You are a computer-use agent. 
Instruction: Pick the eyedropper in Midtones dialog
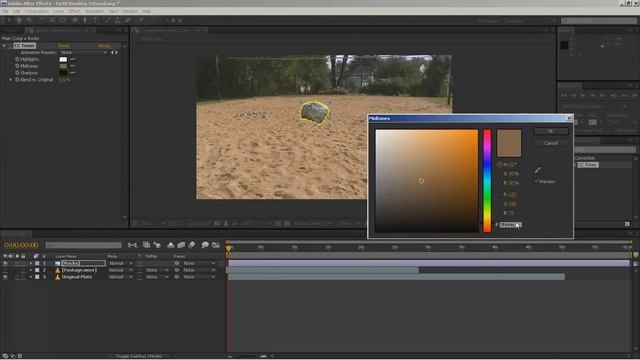pyautogui.click(x=538, y=170)
